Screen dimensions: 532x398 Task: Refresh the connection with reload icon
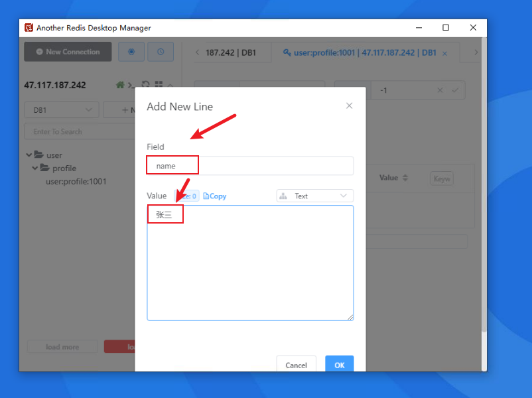pos(145,84)
